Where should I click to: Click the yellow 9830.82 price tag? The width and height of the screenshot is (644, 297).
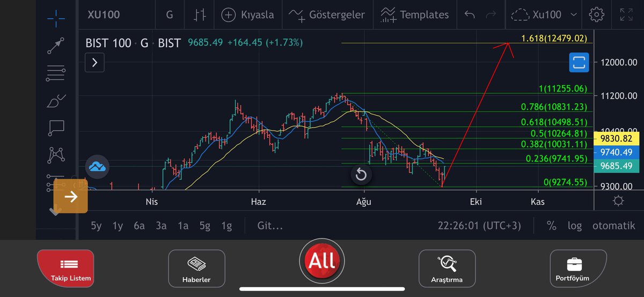pos(616,138)
